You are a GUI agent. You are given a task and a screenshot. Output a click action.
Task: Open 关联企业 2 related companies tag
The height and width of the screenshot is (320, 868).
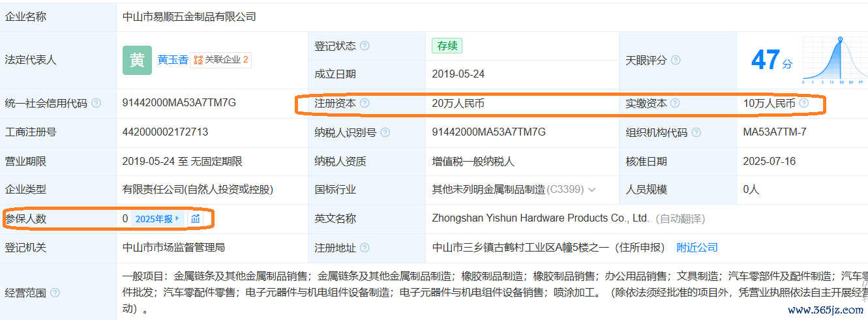click(221, 60)
